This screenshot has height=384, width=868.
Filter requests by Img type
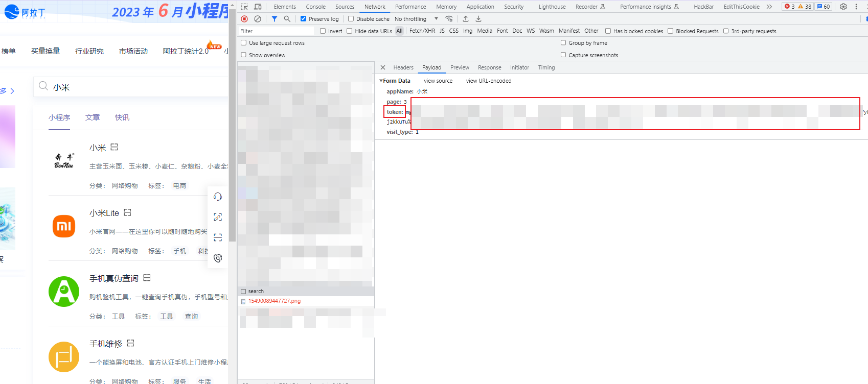pos(468,31)
